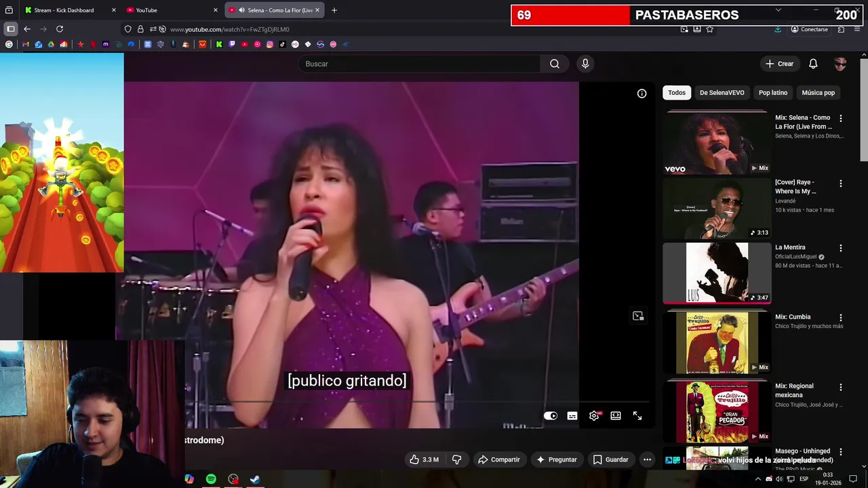Open options menu for La Mentira
This screenshot has height=488, width=868.
click(x=841, y=248)
